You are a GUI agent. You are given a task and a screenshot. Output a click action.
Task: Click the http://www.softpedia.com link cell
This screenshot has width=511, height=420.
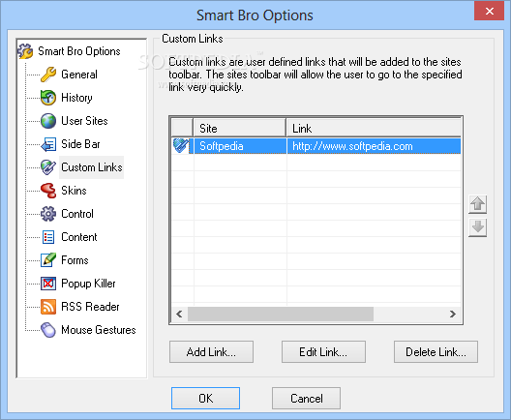(x=374, y=146)
